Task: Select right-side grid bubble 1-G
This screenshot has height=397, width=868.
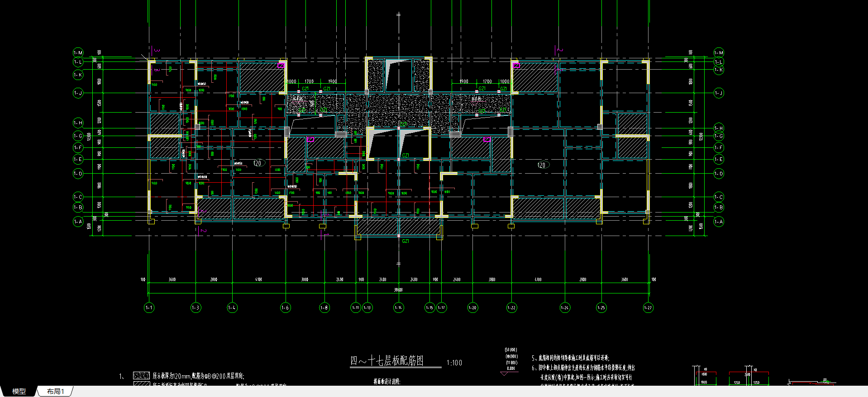Action: coord(719,136)
